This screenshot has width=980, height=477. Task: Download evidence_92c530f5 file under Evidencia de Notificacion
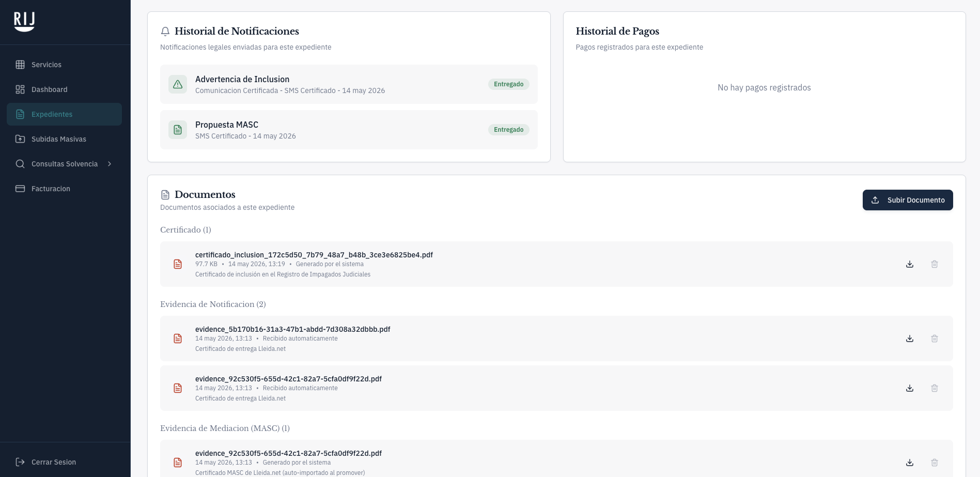pos(910,388)
